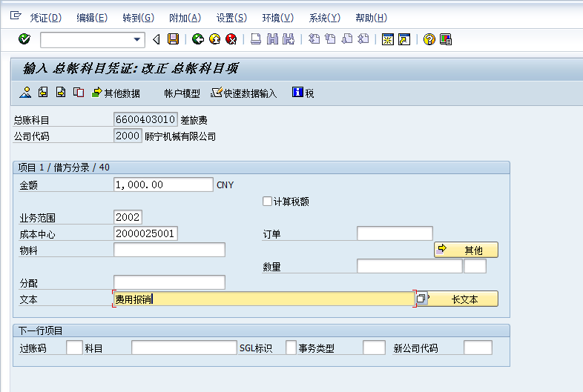Open the 系统(Y) menu

[325, 18]
